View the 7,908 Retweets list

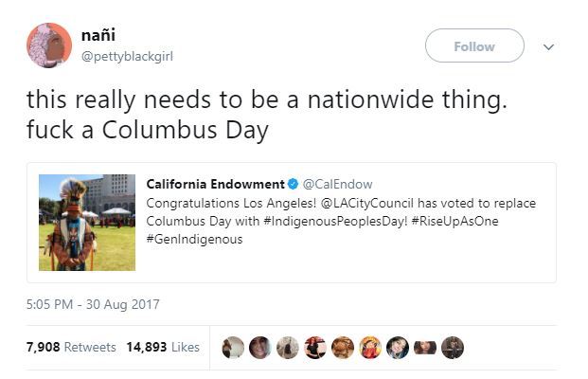pyautogui.click(x=71, y=347)
